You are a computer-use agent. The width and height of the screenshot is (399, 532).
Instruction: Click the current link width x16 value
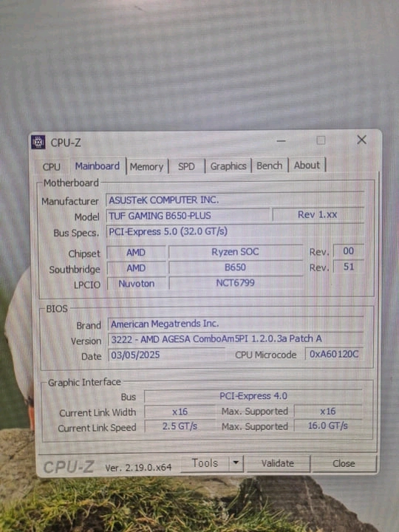(x=180, y=412)
